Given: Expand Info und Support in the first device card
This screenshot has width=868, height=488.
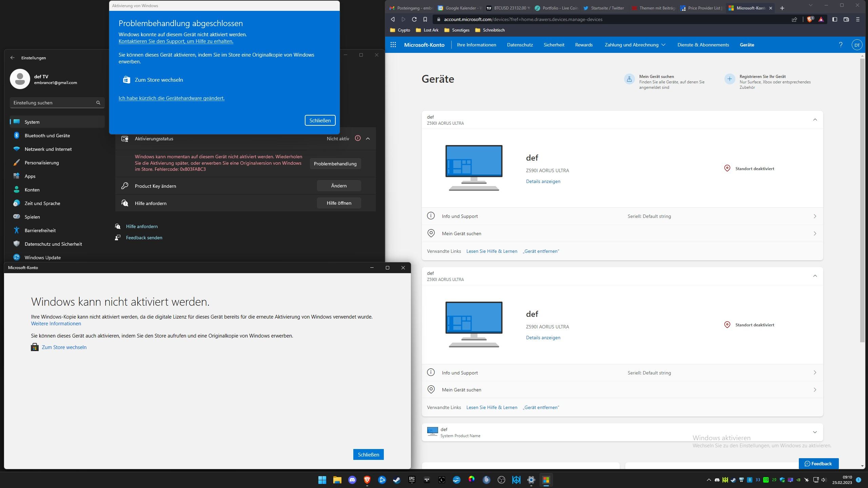Looking at the screenshot, I should (x=622, y=216).
